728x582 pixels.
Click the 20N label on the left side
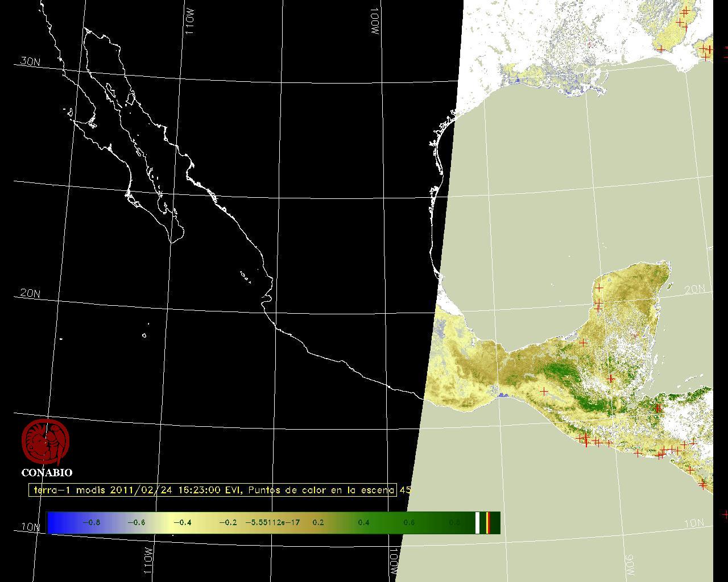pyautogui.click(x=30, y=293)
